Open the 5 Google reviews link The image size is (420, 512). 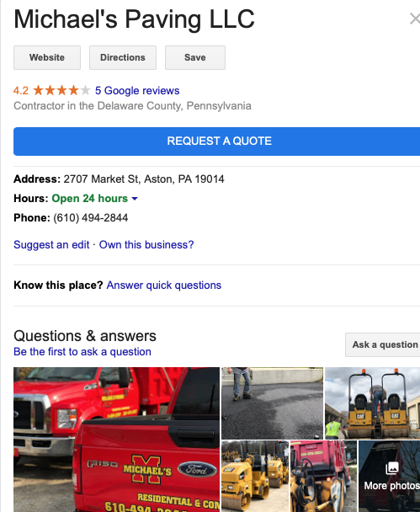137,90
